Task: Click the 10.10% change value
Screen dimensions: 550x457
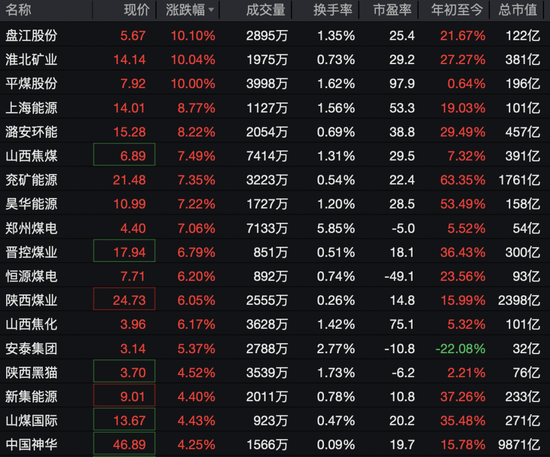Action: point(193,35)
